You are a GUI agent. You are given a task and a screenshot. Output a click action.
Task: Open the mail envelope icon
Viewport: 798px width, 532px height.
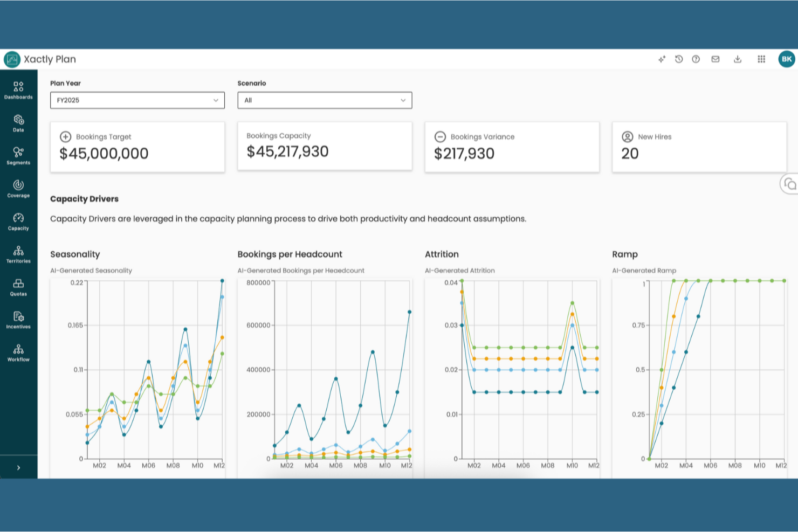click(x=716, y=59)
